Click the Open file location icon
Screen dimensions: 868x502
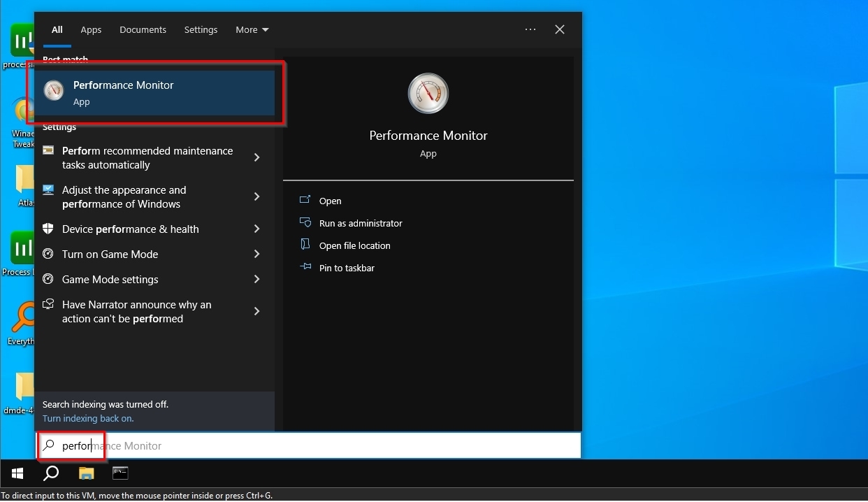[x=305, y=245]
